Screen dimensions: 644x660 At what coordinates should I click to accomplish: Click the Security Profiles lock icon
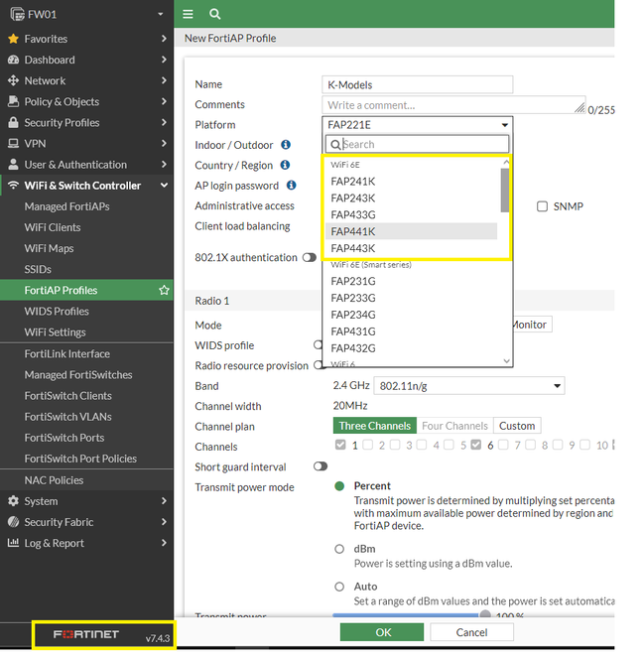(x=14, y=122)
